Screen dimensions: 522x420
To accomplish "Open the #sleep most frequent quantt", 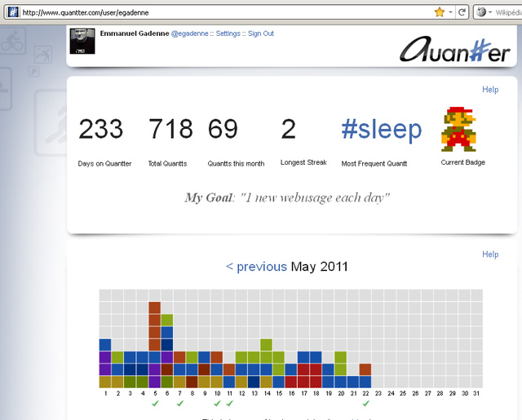I will [381, 129].
